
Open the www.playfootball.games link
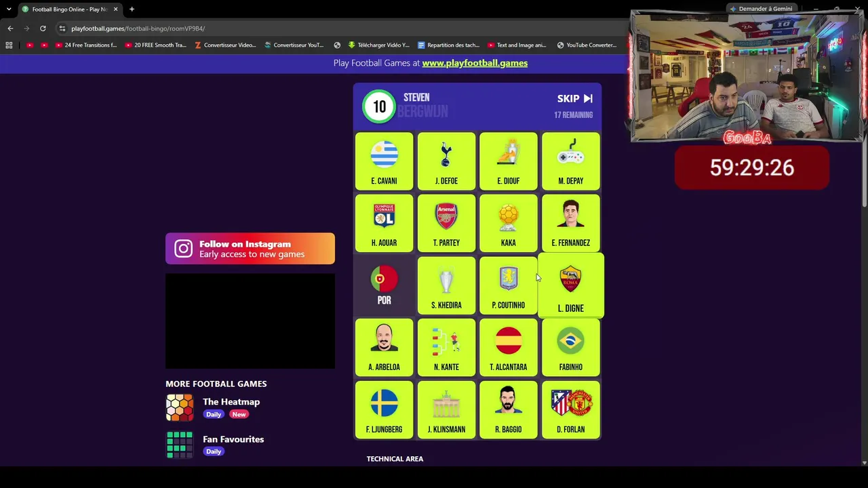click(x=475, y=63)
